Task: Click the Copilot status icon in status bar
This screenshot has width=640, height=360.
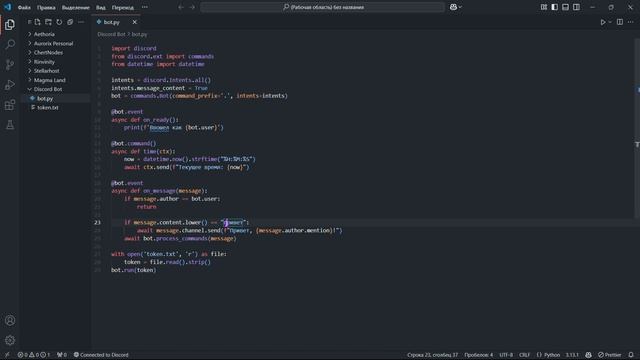Action: pos(588,355)
